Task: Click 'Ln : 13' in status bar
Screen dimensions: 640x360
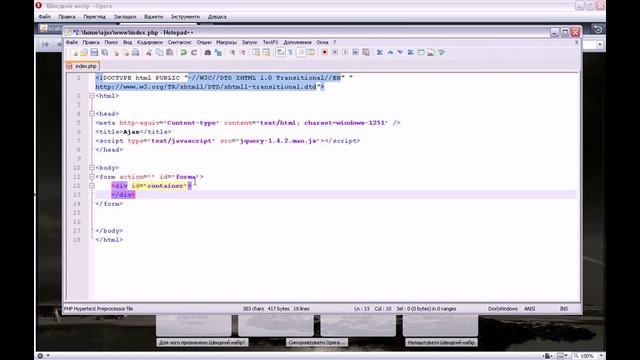Action: [x=362, y=309]
